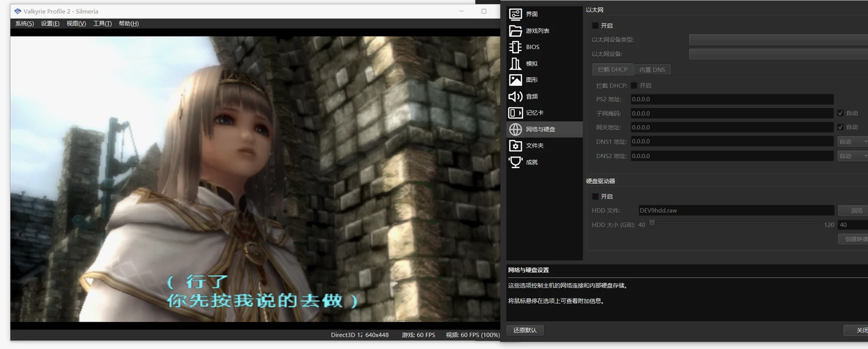Switch to the 拦截 DHCP tab
The width and height of the screenshot is (868, 349).
pos(612,69)
